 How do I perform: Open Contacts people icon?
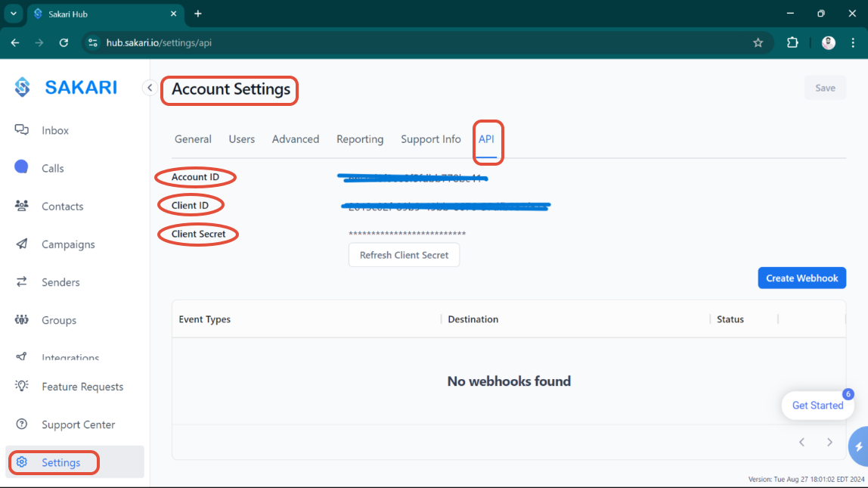pyautogui.click(x=22, y=206)
